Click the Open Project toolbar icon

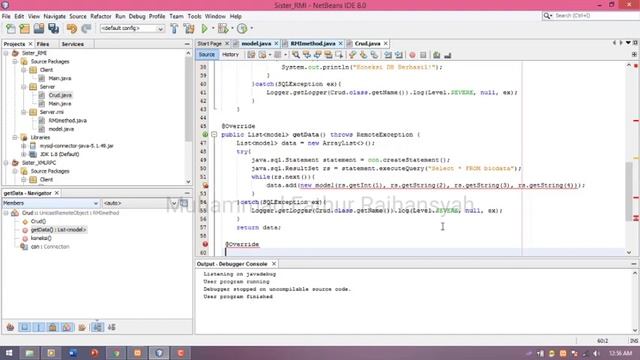point(39,29)
